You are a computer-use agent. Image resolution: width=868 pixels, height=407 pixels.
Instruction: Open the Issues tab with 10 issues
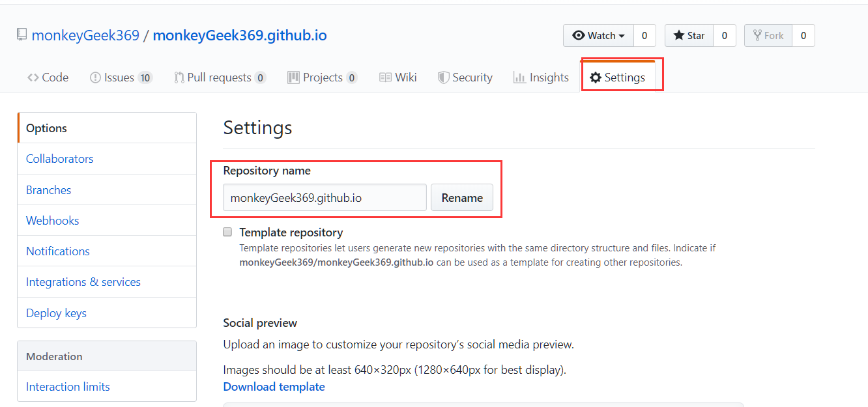tap(121, 77)
